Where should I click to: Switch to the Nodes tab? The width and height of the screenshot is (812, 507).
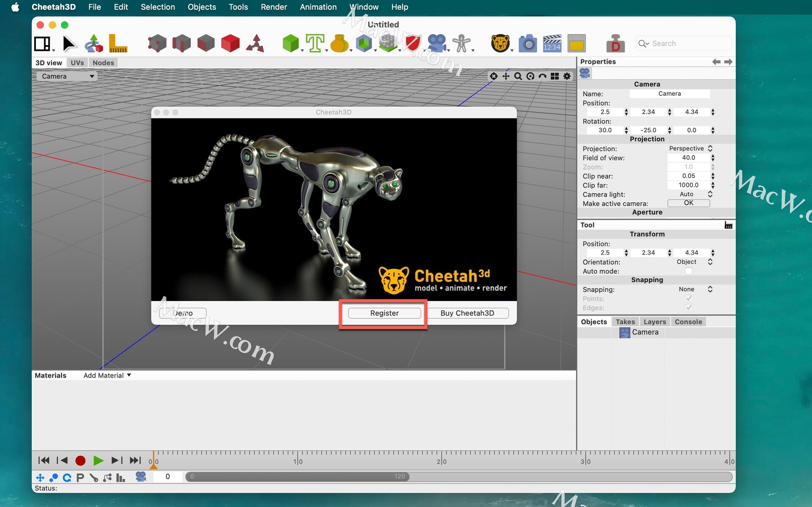click(103, 63)
